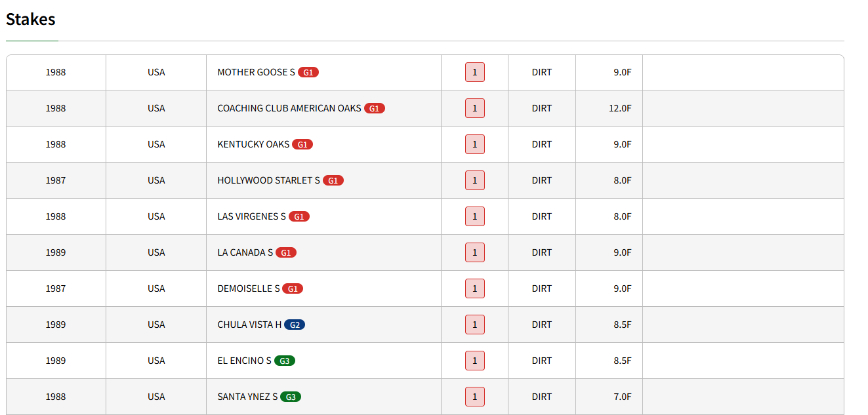868x415 pixels.
Task: Click year 1989 in the La Canada row
Action: click(x=56, y=252)
